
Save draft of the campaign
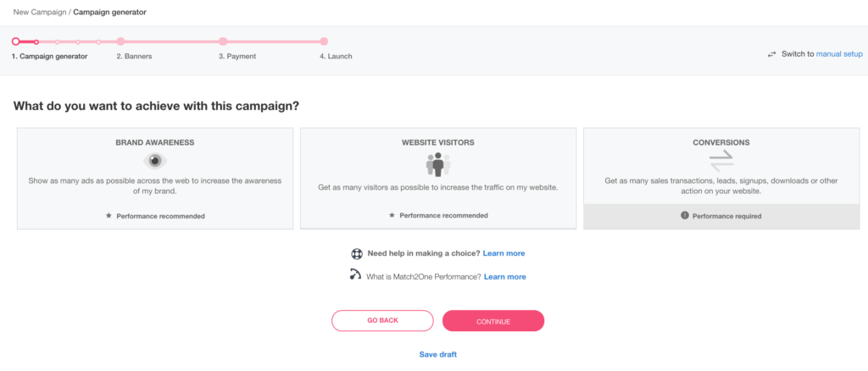(438, 354)
